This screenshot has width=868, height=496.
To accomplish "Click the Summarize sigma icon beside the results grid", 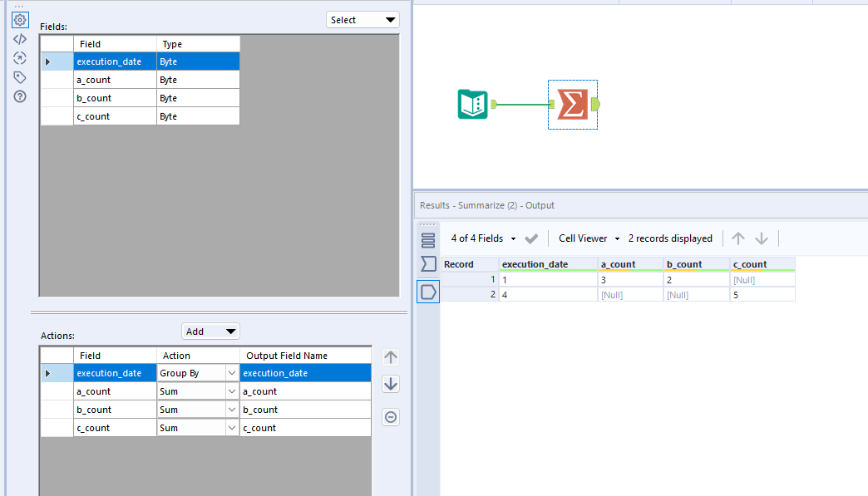I will point(427,263).
